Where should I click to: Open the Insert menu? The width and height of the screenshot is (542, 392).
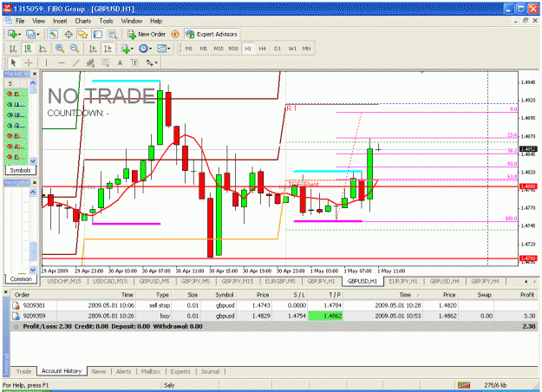coord(60,21)
